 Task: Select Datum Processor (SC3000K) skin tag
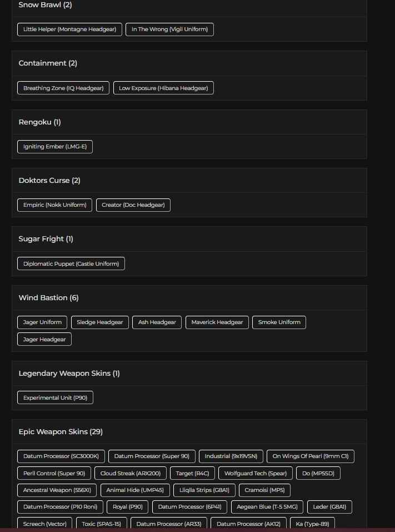tap(61, 456)
